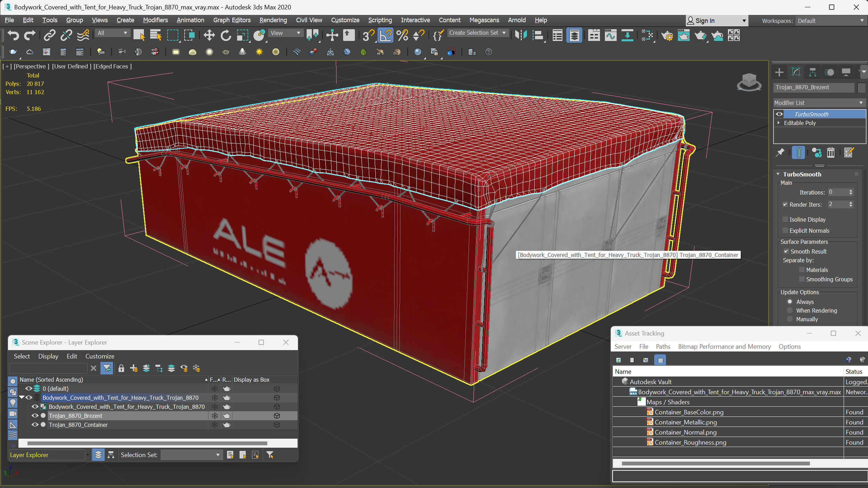The height and width of the screenshot is (488, 868).
Task: Click Refresh icon in Asset Tracking
Action: 618,360
